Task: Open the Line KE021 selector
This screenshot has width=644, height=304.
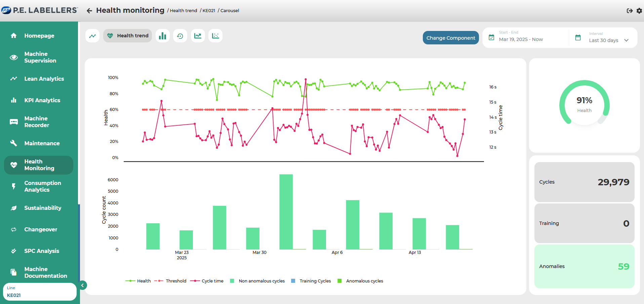Action: (40, 292)
